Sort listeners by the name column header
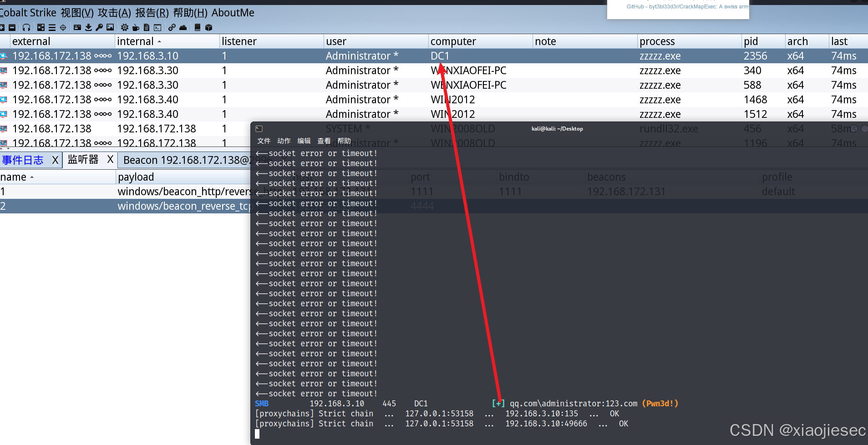868x445 pixels. (58, 177)
